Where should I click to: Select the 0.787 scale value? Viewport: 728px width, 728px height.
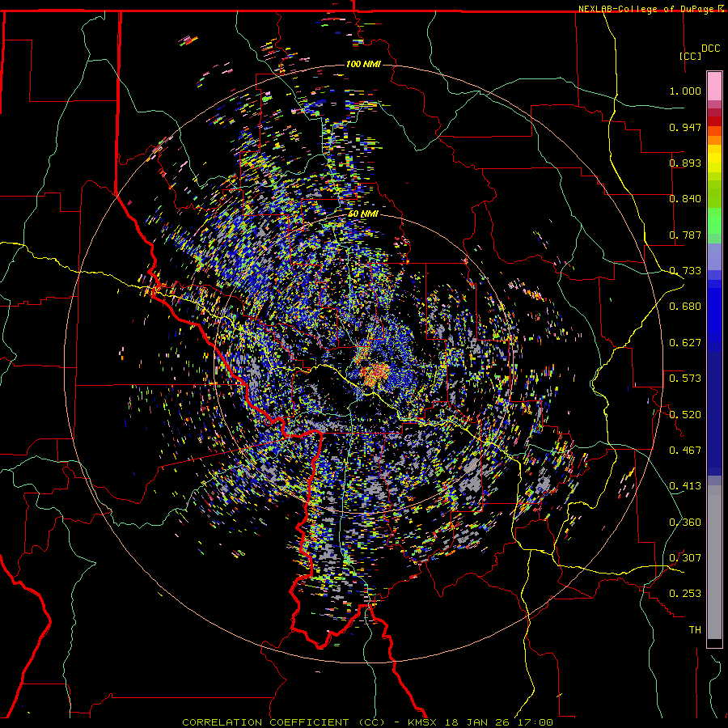[x=685, y=235]
